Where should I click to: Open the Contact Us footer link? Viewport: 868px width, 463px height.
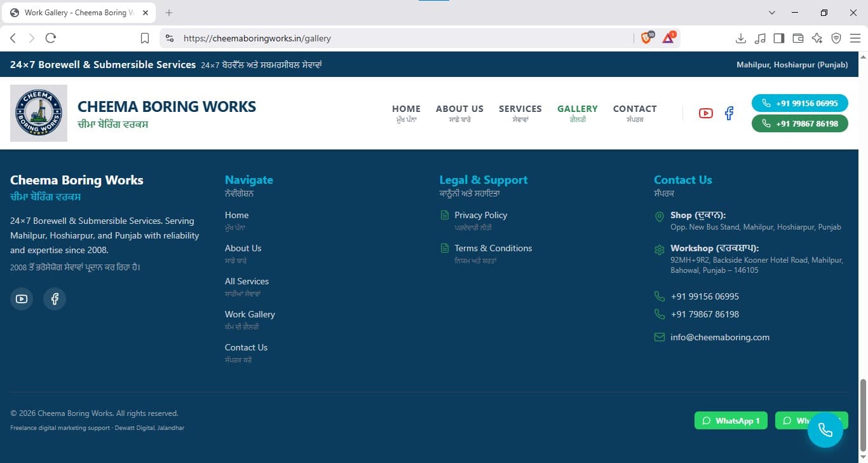coord(246,347)
